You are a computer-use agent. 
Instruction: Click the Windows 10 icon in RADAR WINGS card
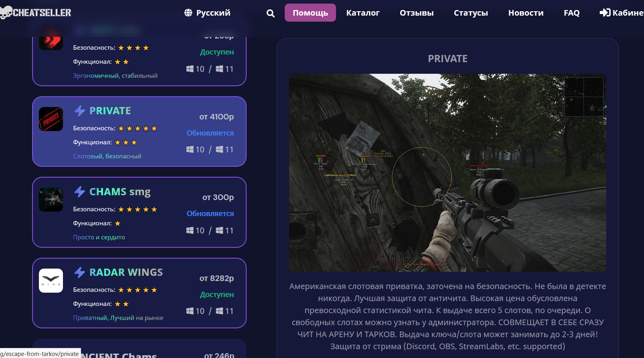190,311
